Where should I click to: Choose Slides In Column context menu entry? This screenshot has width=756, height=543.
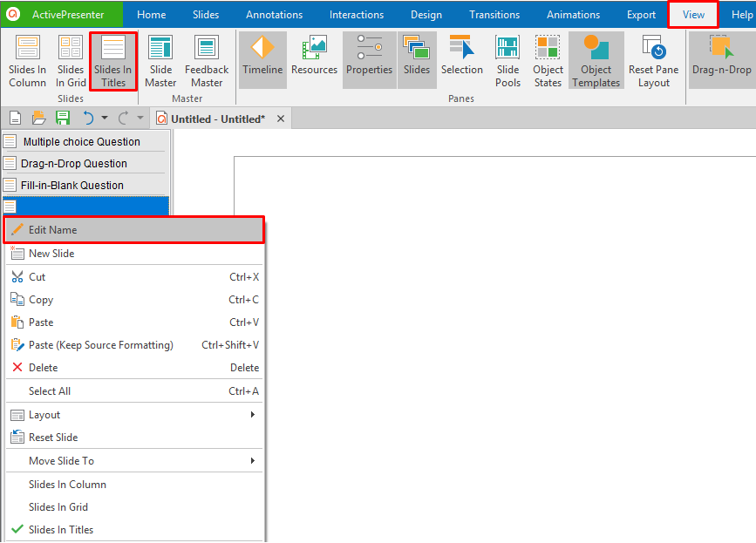(x=134, y=485)
